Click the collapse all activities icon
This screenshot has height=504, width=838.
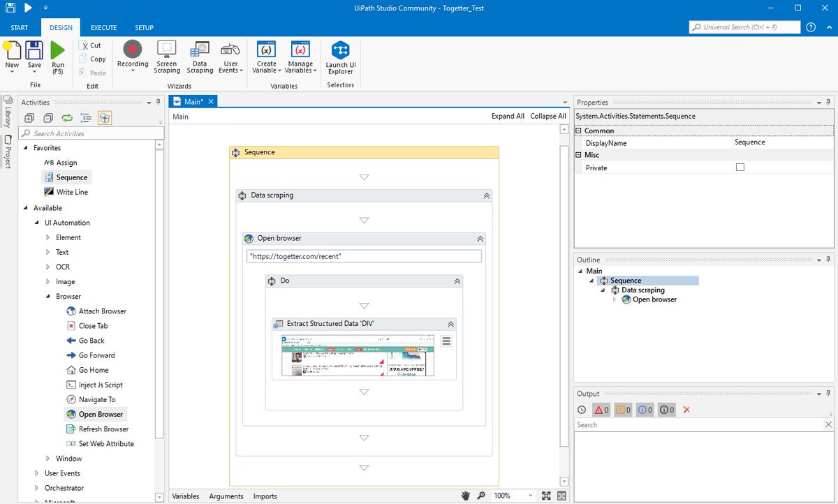(48, 118)
